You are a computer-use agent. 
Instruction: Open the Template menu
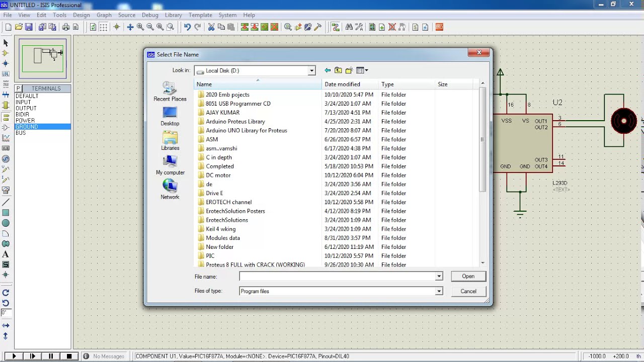(200, 15)
